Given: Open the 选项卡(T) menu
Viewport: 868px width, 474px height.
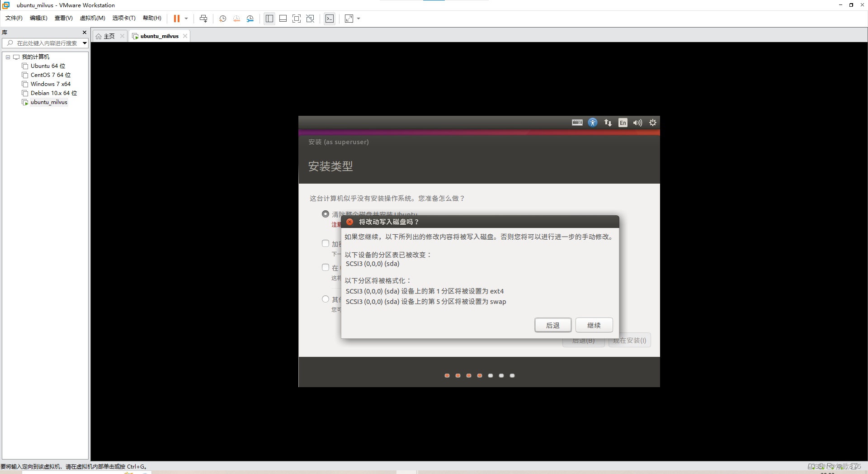Looking at the screenshot, I should pos(124,18).
